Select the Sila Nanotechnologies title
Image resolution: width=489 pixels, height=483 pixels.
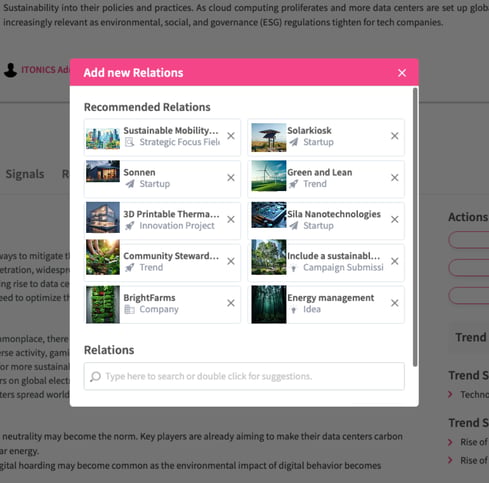coord(334,214)
